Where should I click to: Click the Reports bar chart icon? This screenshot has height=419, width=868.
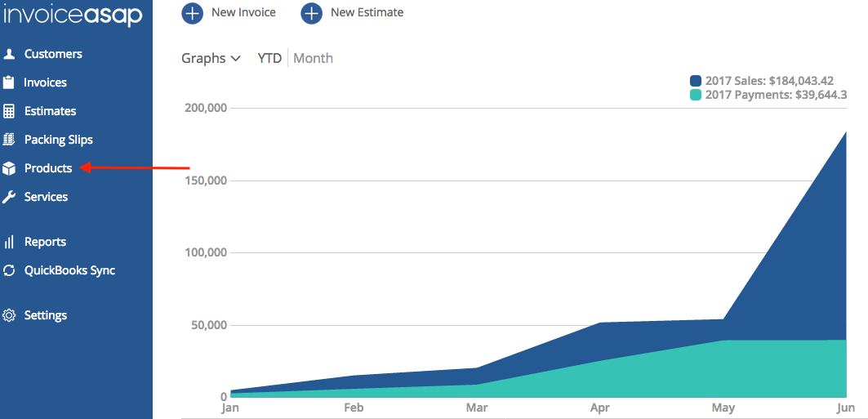pyautogui.click(x=9, y=242)
